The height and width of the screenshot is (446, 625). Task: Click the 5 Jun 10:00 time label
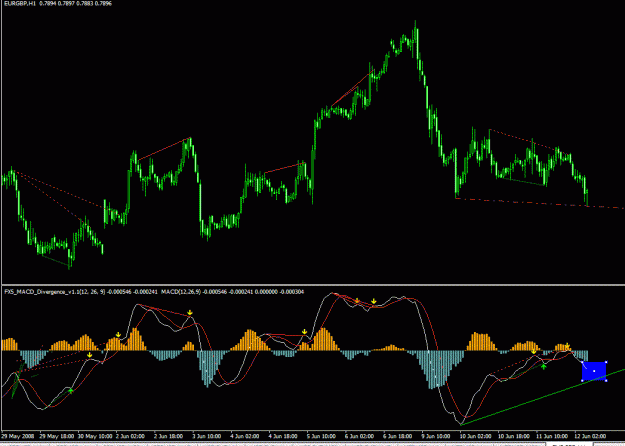coord(321,436)
